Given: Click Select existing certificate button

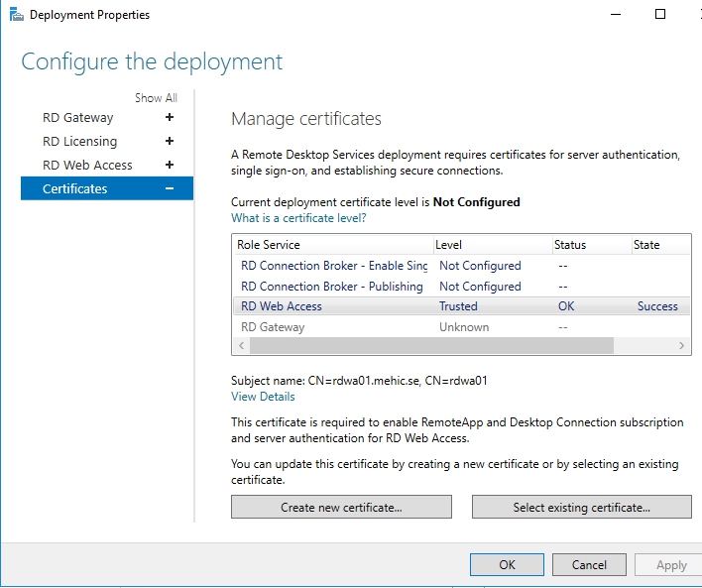Looking at the screenshot, I should point(581,508).
